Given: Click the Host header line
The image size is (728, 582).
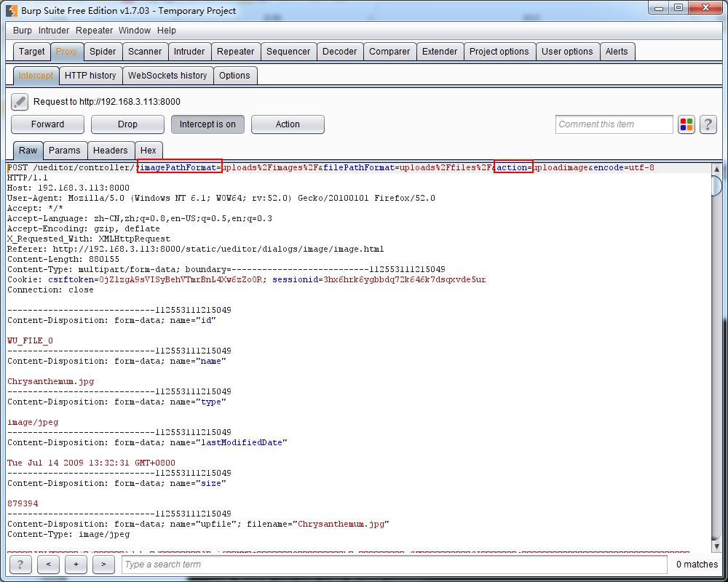Looking at the screenshot, I should 68,188.
